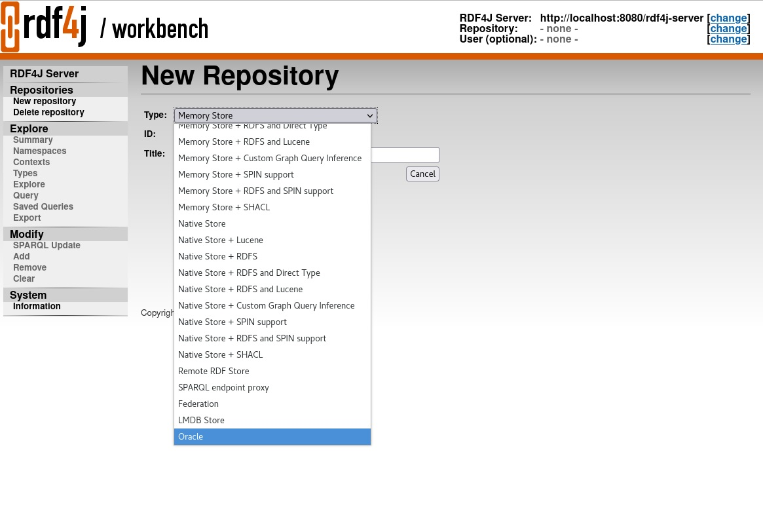Pick Native Store + SPIN support option
The image size is (763, 532).
click(272, 322)
